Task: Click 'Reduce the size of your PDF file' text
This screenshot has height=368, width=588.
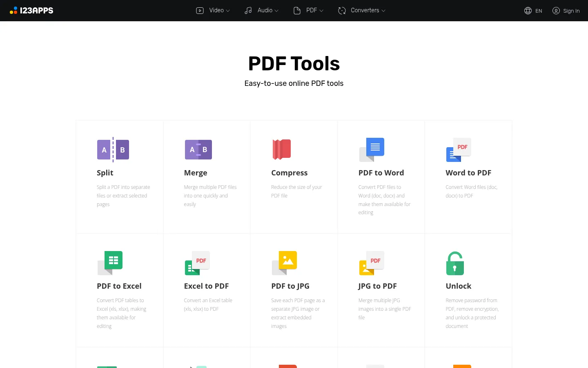Action: tap(296, 191)
